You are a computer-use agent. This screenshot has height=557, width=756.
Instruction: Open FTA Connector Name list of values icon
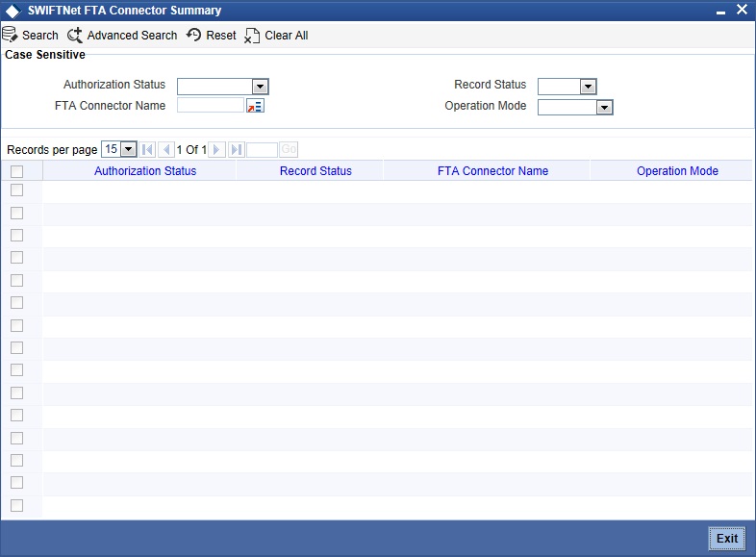pos(255,106)
